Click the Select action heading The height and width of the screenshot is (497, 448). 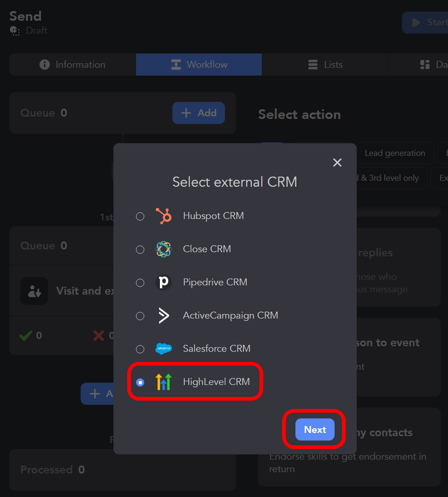pyautogui.click(x=300, y=115)
